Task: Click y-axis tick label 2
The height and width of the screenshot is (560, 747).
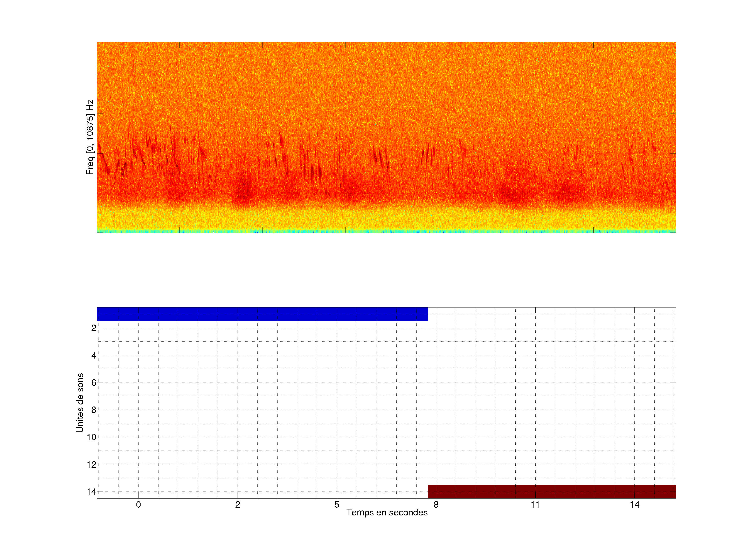Action: pos(94,328)
